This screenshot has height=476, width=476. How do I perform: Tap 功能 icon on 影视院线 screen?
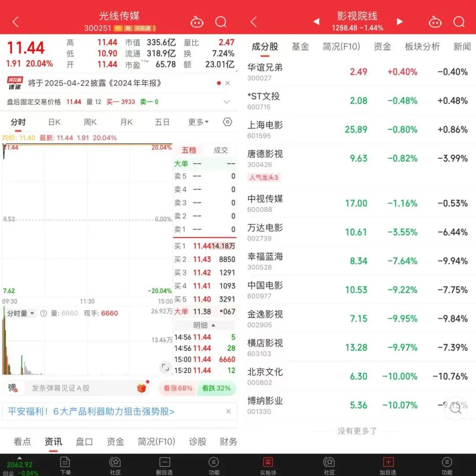click(x=447, y=465)
